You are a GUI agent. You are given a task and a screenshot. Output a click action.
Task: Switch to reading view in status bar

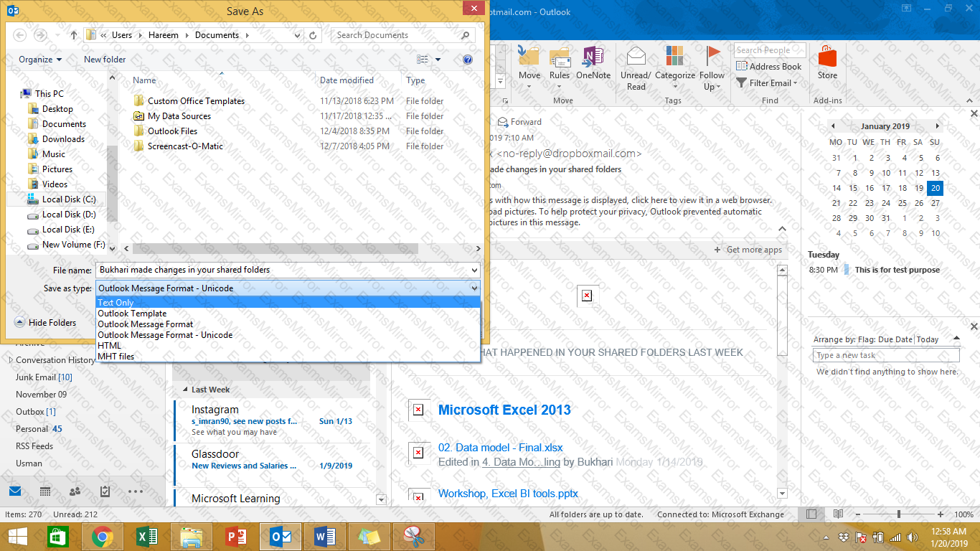[x=838, y=514]
